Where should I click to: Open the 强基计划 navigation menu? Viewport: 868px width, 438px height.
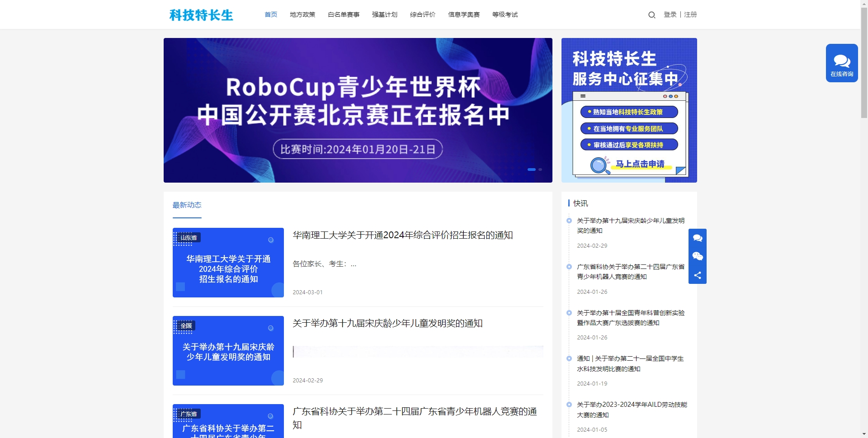(384, 15)
